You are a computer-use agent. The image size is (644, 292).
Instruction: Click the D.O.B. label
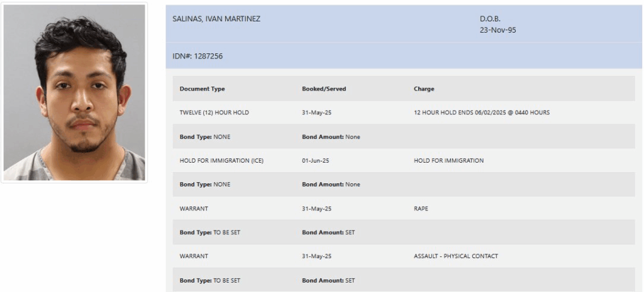point(491,19)
